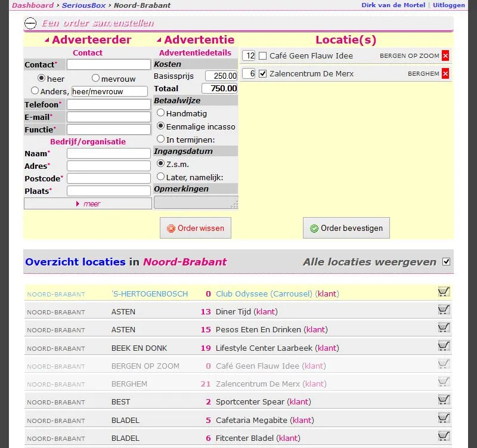Image resolution: width=477 pixels, height=448 pixels.
Task: Add Pesos Eten En Drinken to cart
Action: [444, 327]
